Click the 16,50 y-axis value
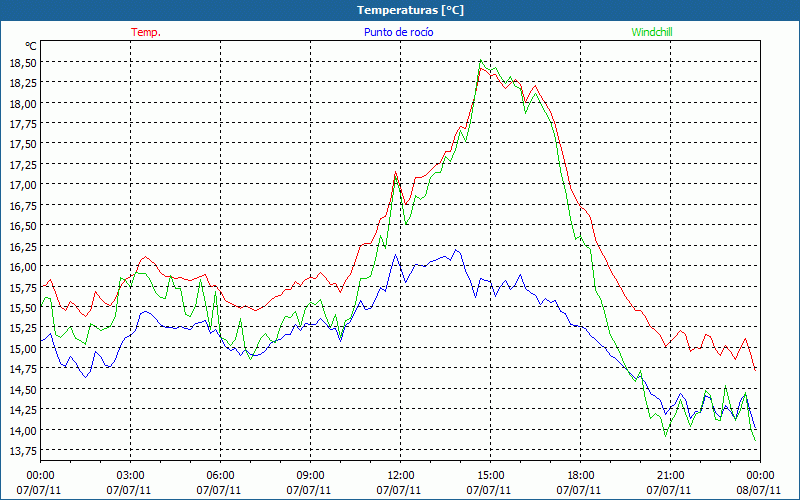 tap(23, 226)
